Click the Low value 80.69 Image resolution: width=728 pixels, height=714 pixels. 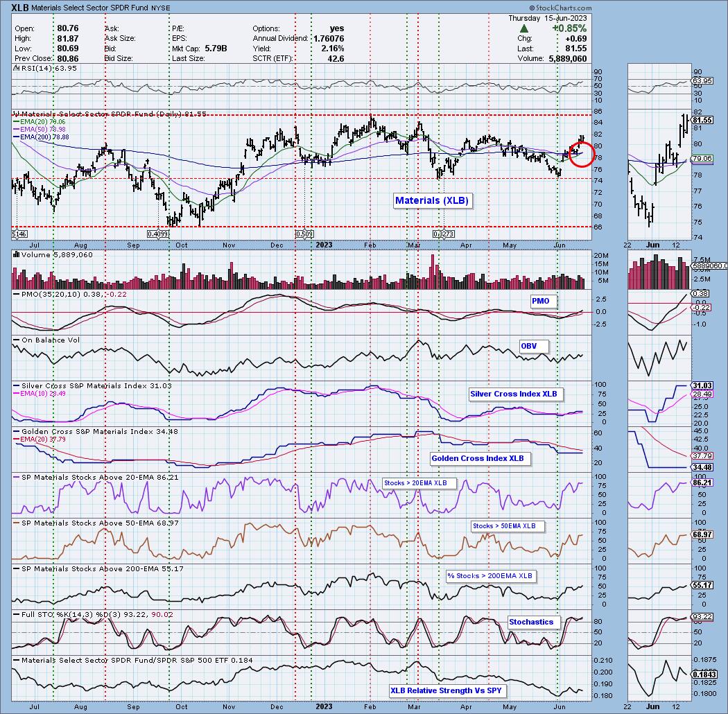pos(68,49)
